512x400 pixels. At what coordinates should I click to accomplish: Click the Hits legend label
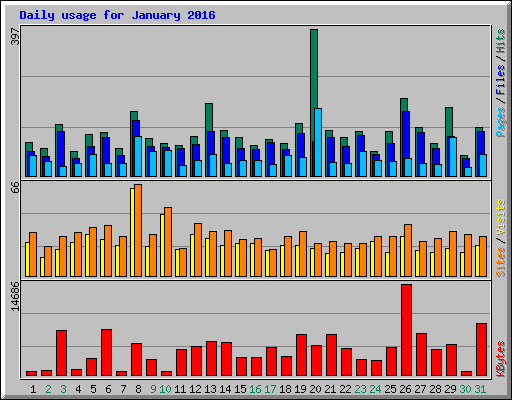(x=500, y=41)
